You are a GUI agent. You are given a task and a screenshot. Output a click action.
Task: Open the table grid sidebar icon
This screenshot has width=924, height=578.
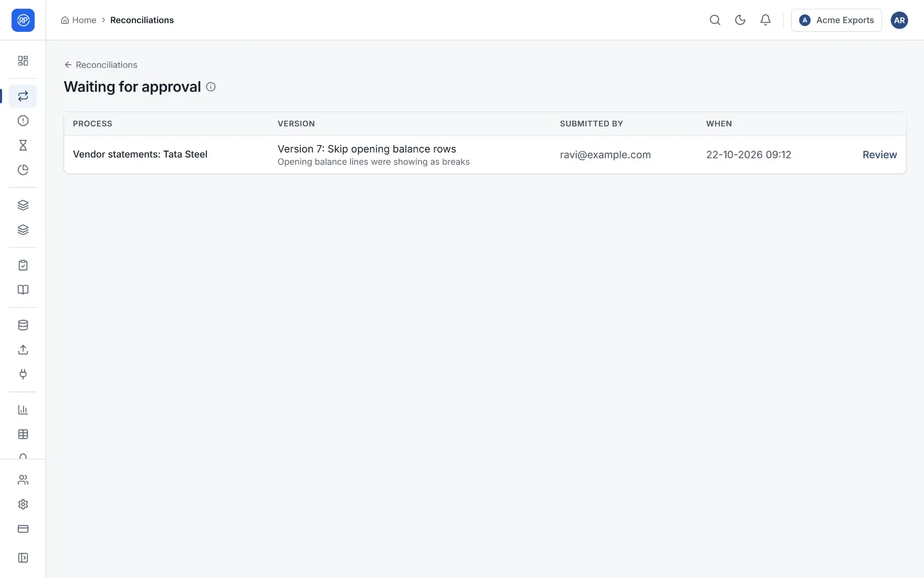23,434
